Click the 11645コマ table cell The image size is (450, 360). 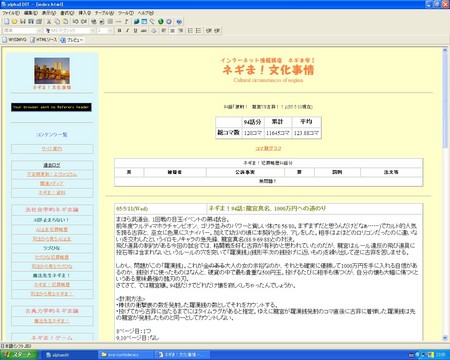pos(277,133)
